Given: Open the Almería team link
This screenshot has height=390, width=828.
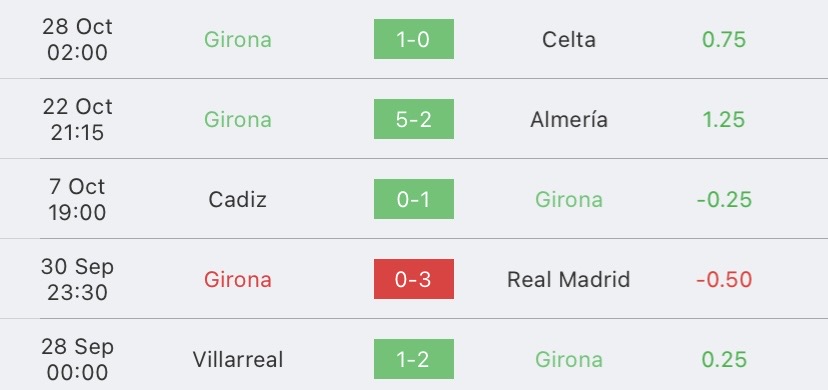Looking at the screenshot, I should [x=569, y=120].
